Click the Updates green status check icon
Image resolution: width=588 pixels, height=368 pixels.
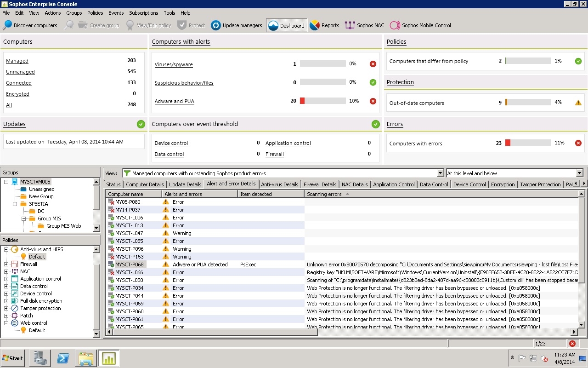coord(141,124)
